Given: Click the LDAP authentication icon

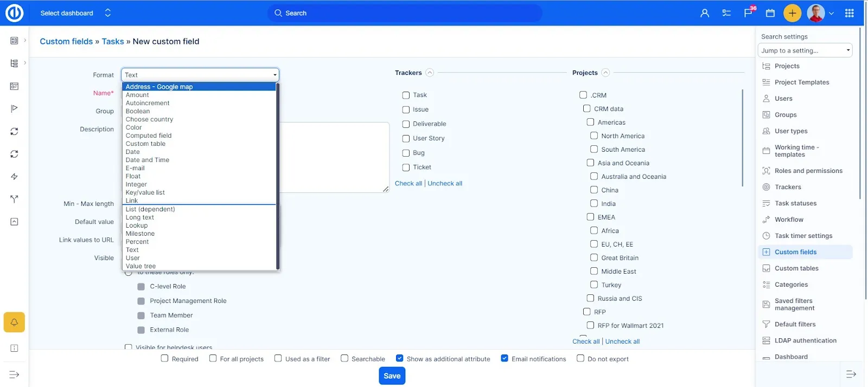Looking at the screenshot, I should [766, 340].
